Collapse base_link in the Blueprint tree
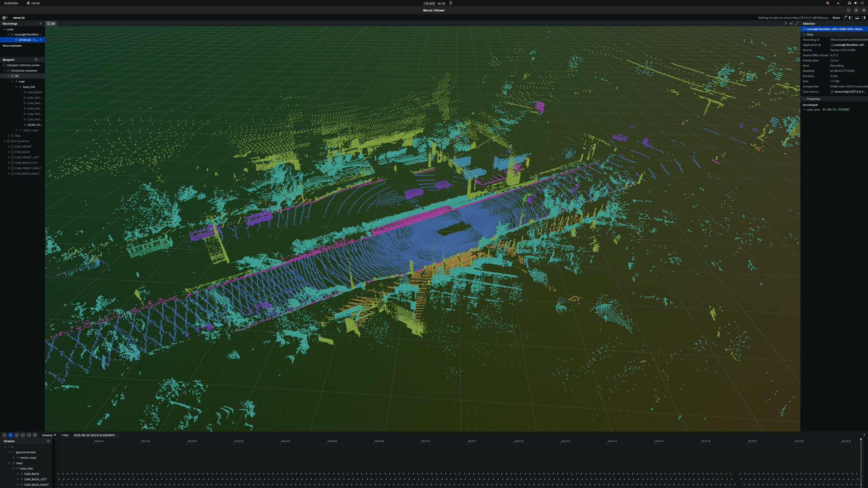The height and width of the screenshot is (488, 868). tap(16, 87)
